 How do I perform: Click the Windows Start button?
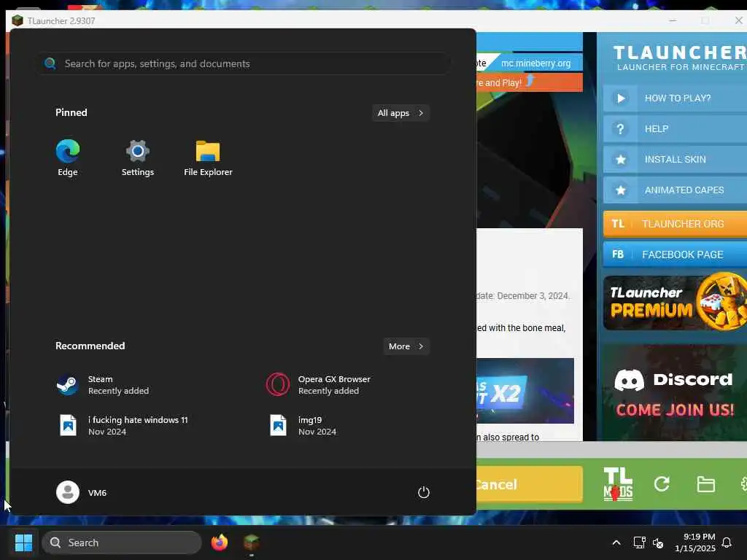coord(23,542)
